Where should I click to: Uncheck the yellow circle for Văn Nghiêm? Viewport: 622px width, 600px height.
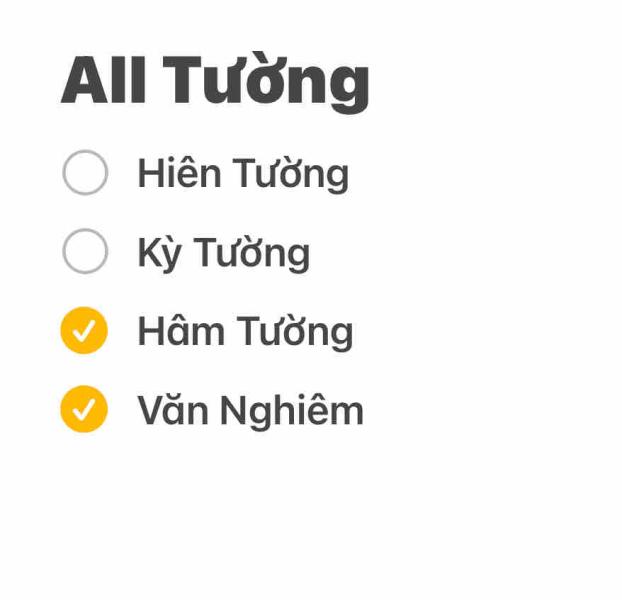[x=84, y=409]
